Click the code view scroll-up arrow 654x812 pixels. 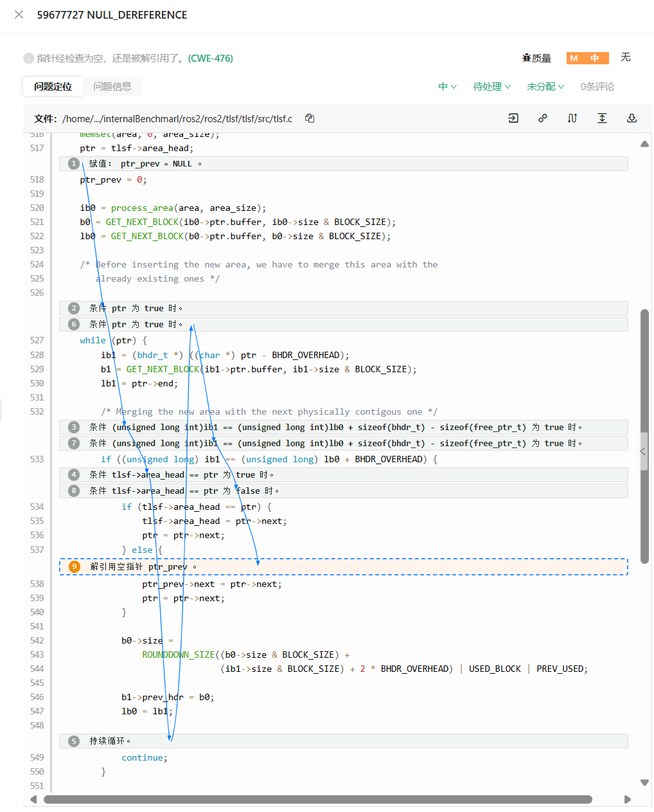(645, 144)
